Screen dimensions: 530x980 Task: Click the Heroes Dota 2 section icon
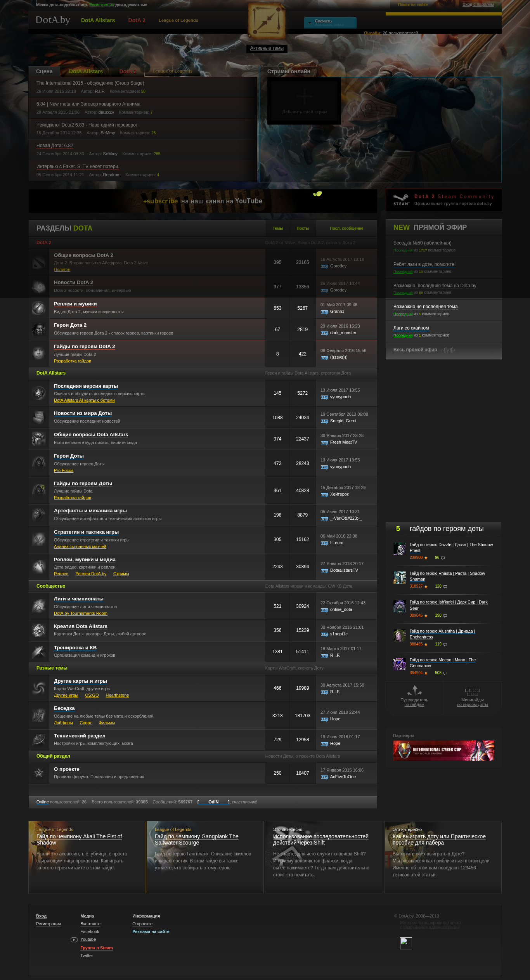tap(39, 329)
